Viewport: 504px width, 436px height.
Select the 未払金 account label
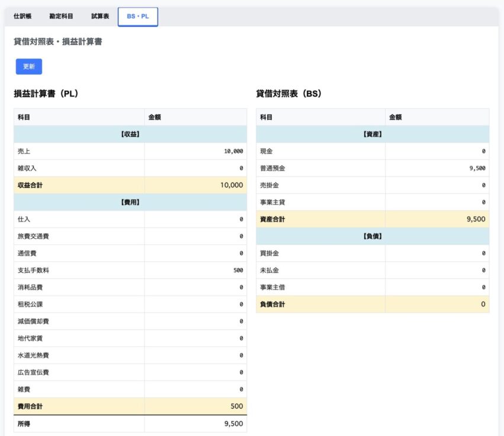click(x=269, y=270)
